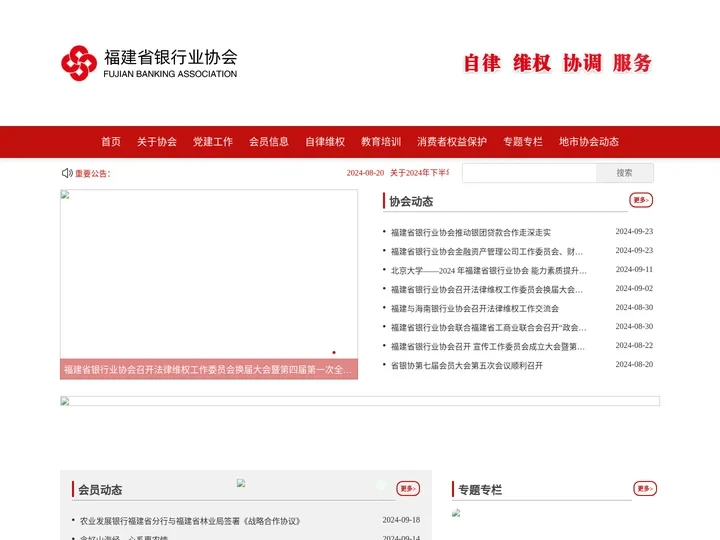Open member news 农业发展银行福建省分行与福建省林业局签署

[x=190, y=521]
